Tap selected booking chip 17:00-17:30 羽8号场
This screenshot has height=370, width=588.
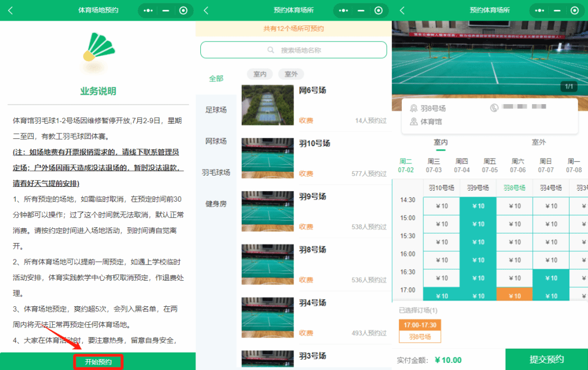pos(420,331)
